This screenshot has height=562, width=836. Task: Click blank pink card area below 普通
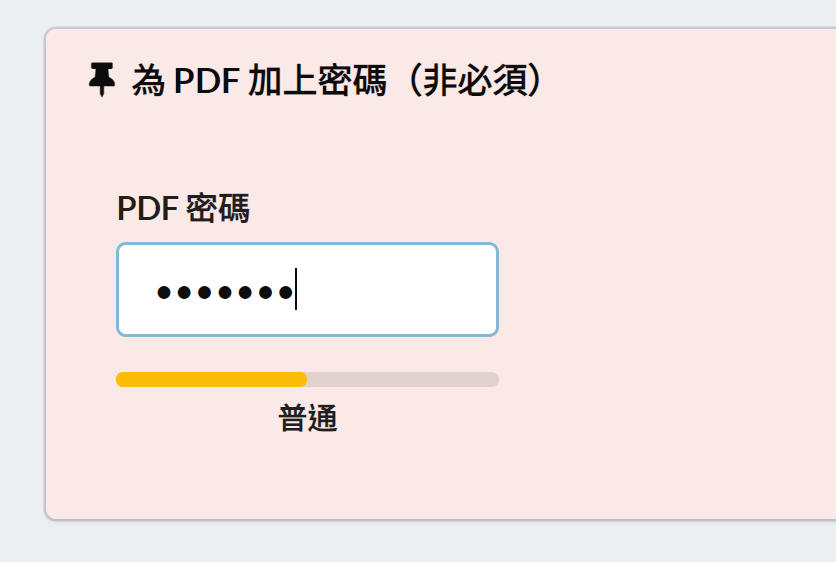tap(308, 475)
